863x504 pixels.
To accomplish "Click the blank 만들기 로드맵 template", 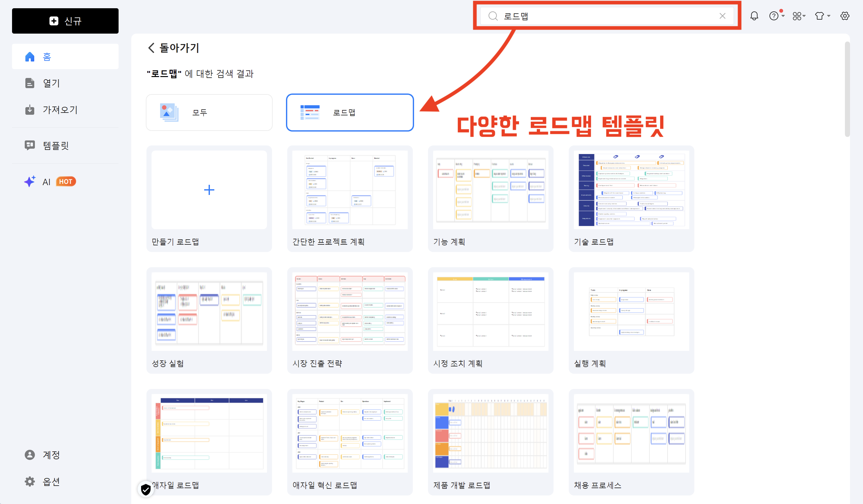I will [x=209, y=190].
